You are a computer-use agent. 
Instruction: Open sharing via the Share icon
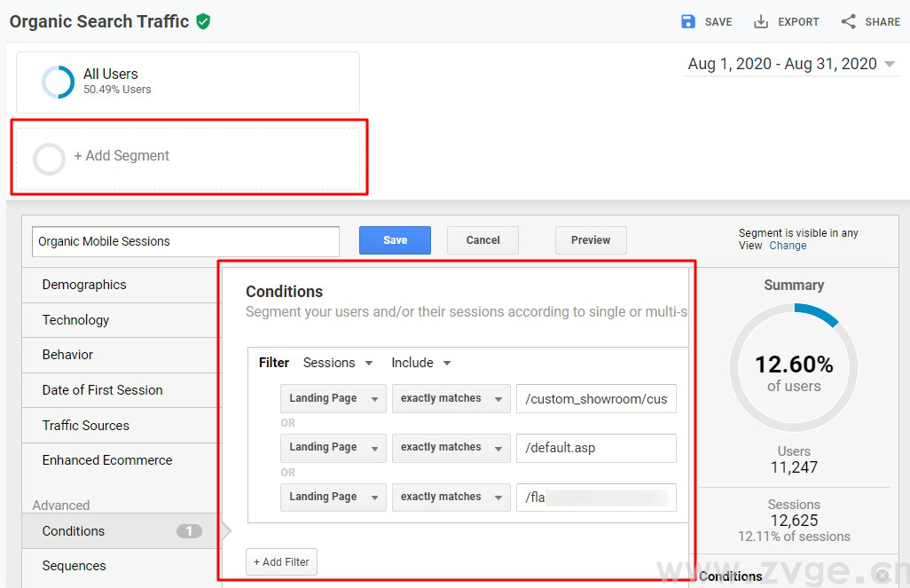pos(849,21)
